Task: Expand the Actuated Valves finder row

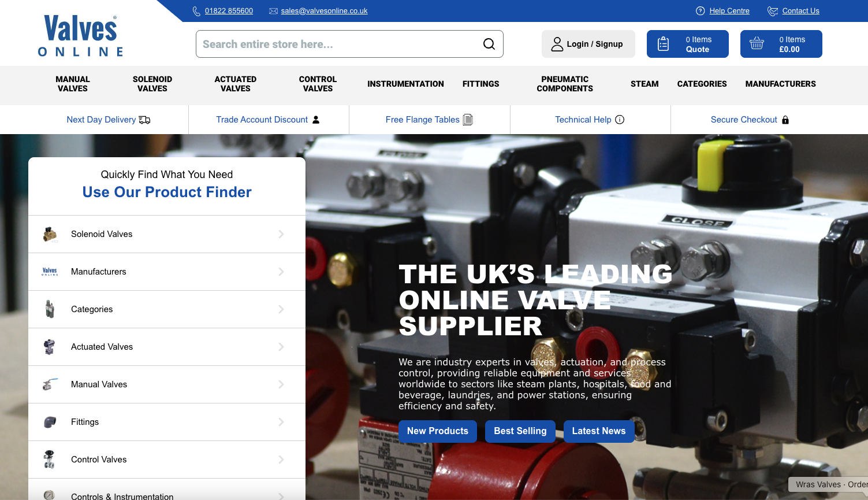Action: click(281, 347)
